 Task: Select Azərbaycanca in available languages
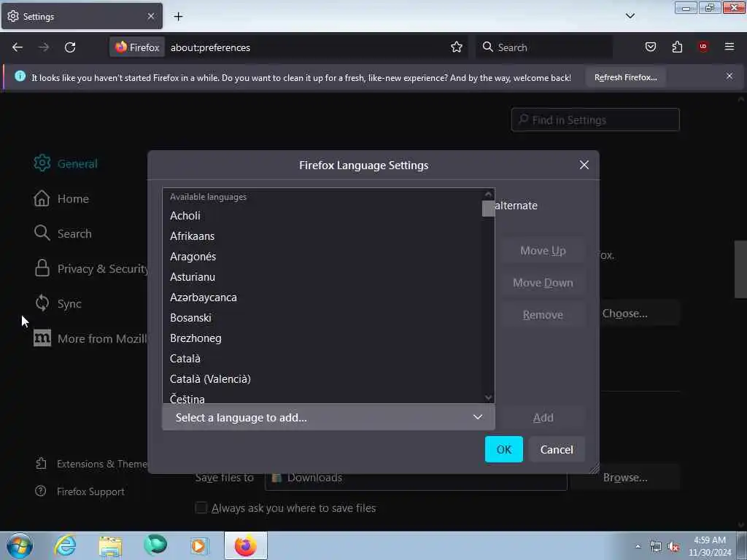322,297
